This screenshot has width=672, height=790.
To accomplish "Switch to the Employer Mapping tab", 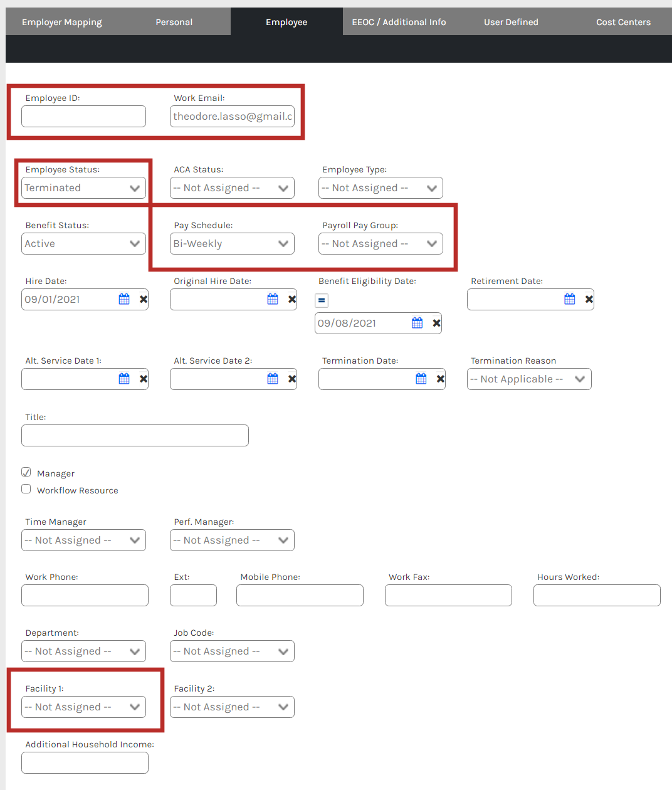I will click(x=62, y=22).
